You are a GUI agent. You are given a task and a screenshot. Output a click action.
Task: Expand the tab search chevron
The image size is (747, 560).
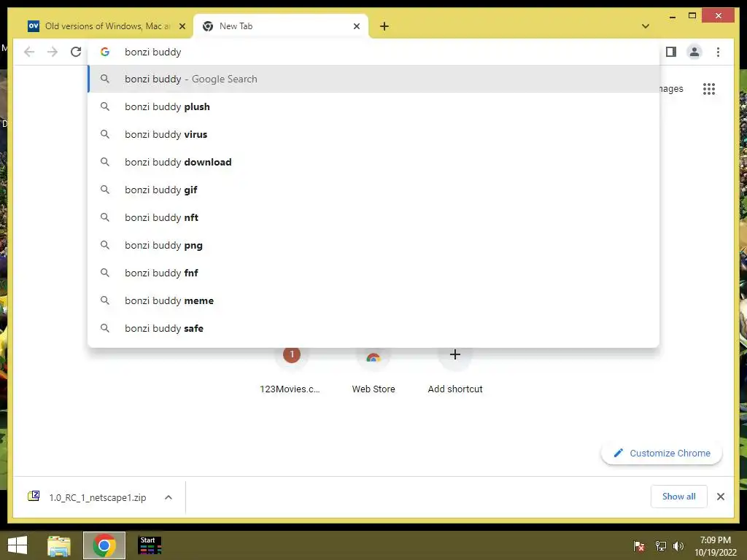click(x=646, y=26)
